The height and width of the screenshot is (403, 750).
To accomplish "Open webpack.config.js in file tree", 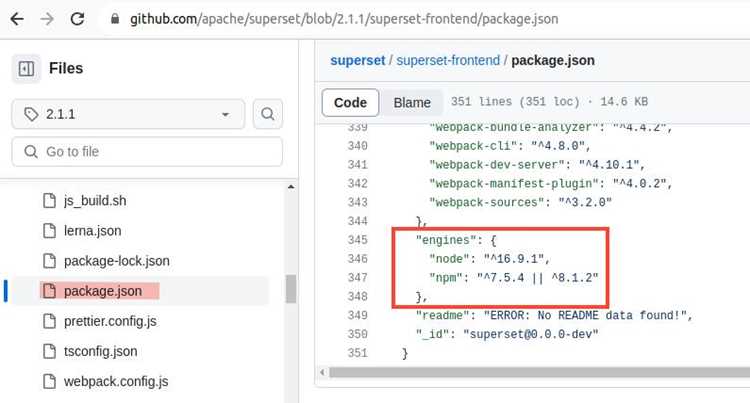I will 116,381.
